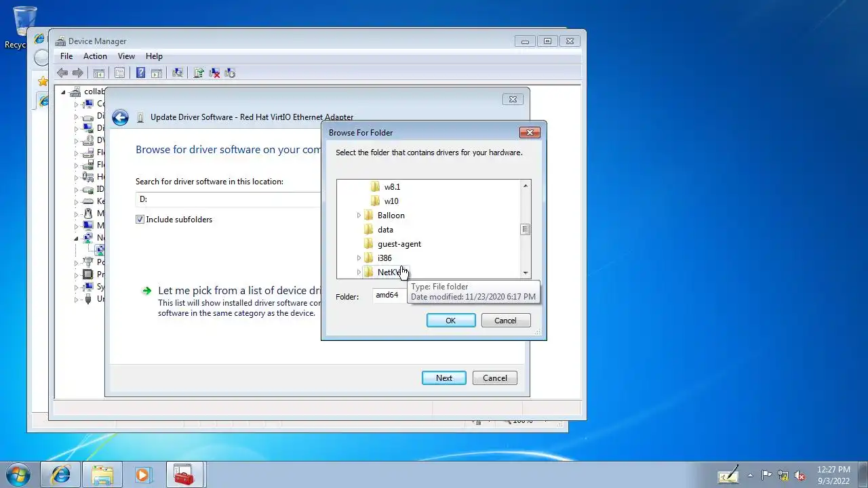Open the Windows Start orb
This screenshot has height=488, width=868.
pyautogui.click(x=18, y=474)
